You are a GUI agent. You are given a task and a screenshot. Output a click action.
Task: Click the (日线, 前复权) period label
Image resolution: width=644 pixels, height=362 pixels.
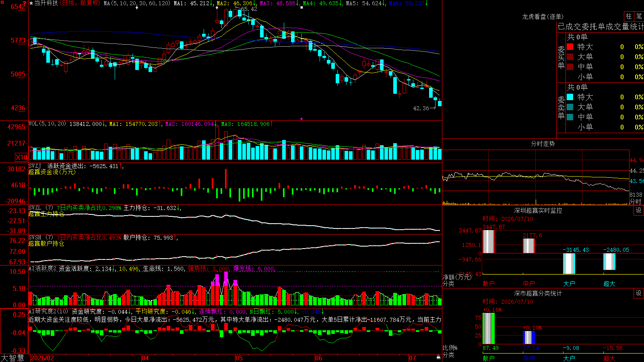click(80, 3)
